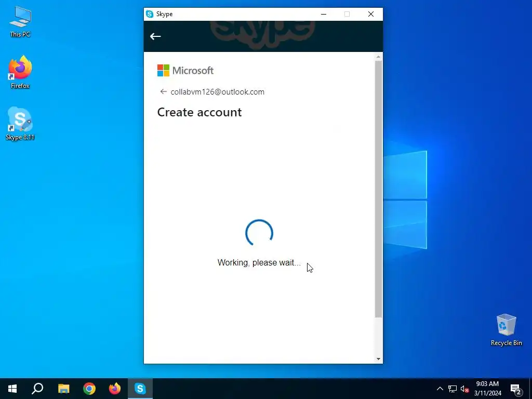Select the Skype 8.11 desktop shortcut

click(x=20, y=124)
